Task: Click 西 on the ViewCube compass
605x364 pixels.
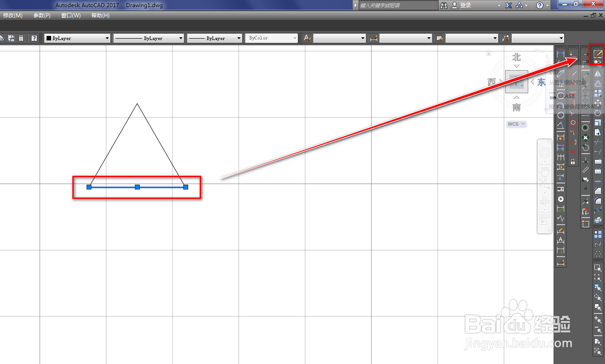Action: (x=491, y=82)
